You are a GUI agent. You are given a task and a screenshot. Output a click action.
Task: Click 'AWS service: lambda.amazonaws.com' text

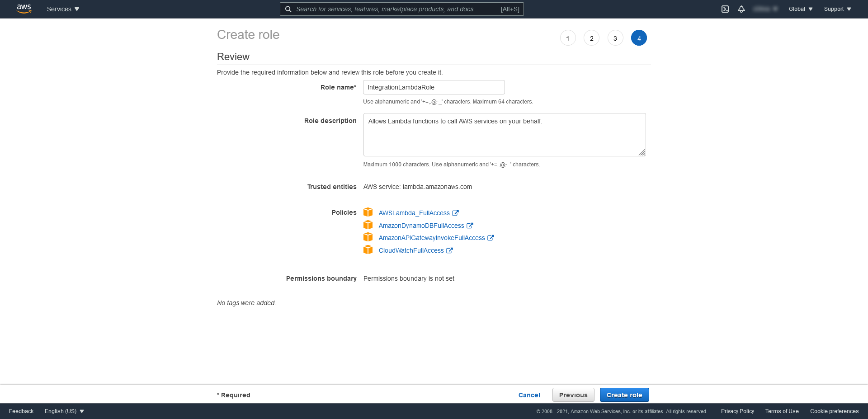[x=417, y=187]
